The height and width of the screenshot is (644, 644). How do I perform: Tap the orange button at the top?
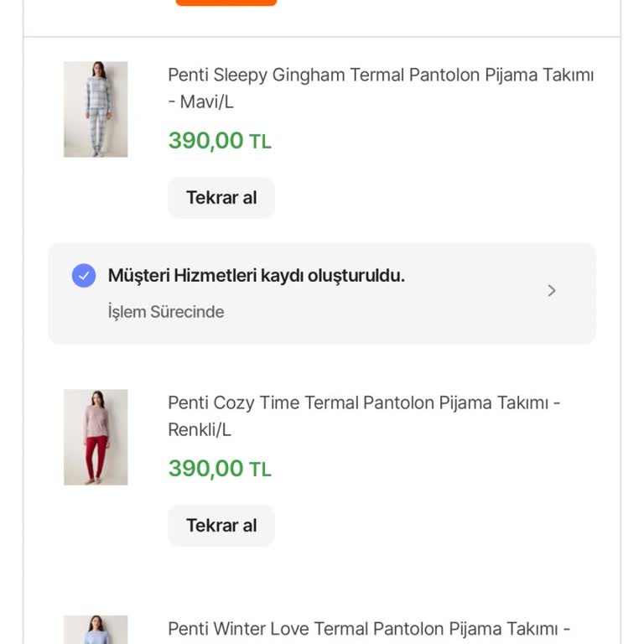point(226,3)
